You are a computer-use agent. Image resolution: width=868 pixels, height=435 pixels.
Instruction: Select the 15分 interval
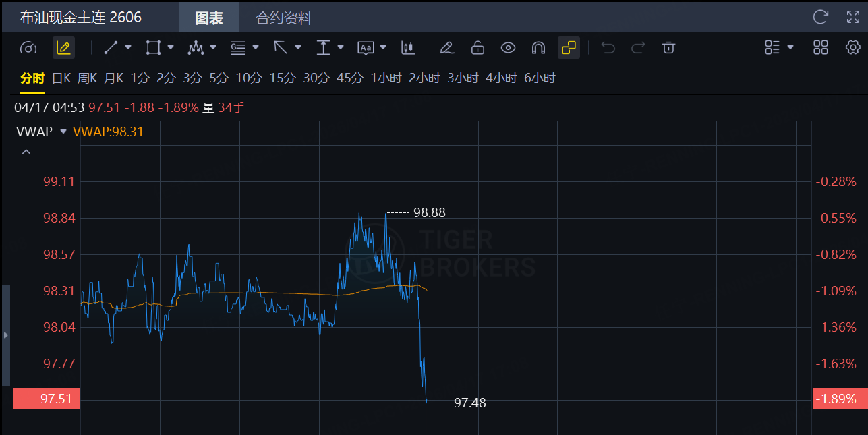pos(283,78)
